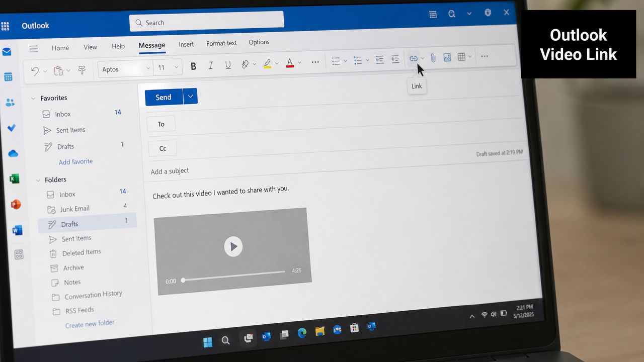This screenshot has width=644, height=362.
Task: Click the Attach file paperclip icon
Action: coord(433,58)
